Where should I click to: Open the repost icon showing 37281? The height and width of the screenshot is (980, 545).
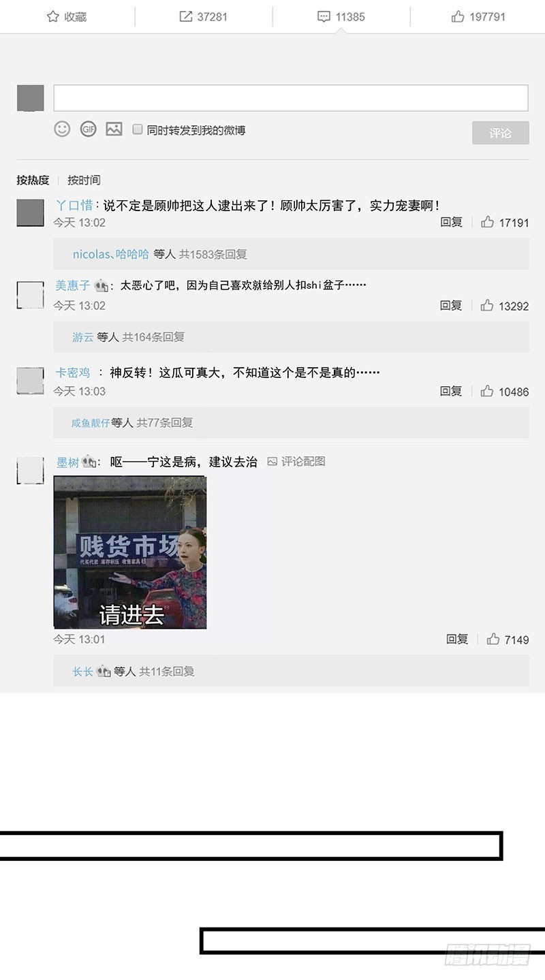(x=185, y=16)
